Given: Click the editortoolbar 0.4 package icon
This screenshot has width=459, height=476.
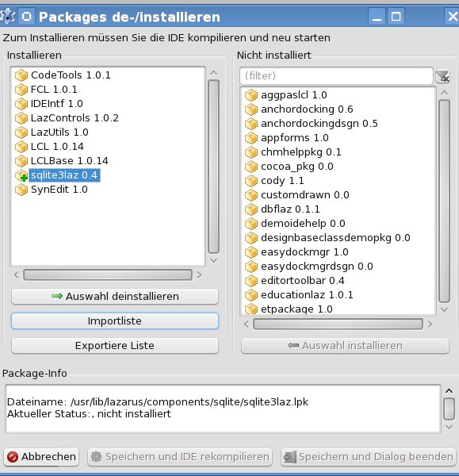Looking at the screenshot, I should click(251, 281).
